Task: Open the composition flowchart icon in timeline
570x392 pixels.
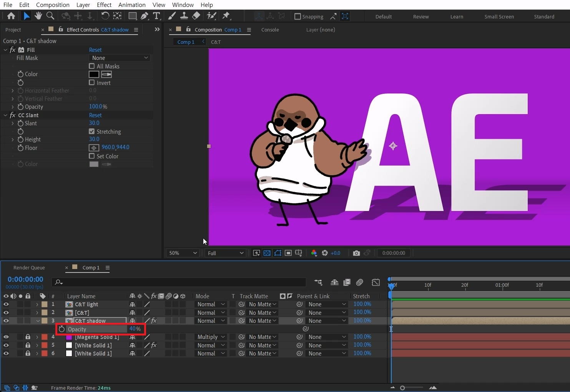Action: click(x=318, y=282)
